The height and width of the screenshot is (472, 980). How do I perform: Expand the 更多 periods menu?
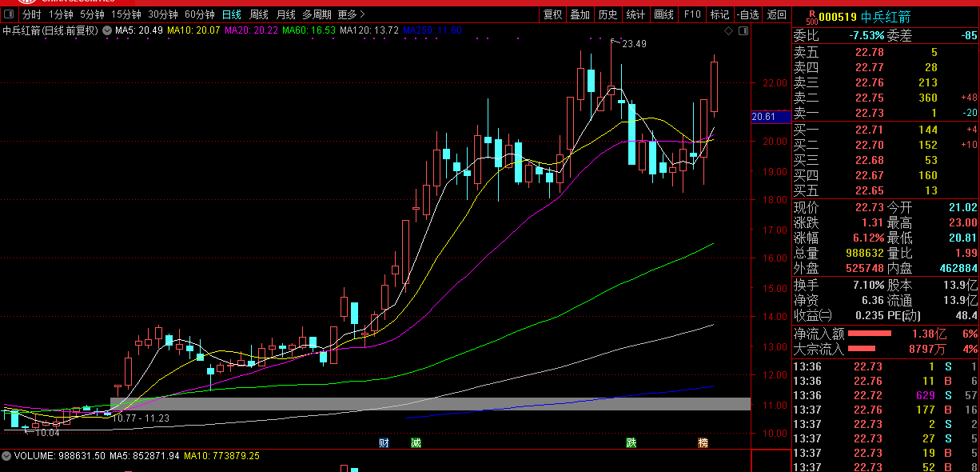pos(351,14)
